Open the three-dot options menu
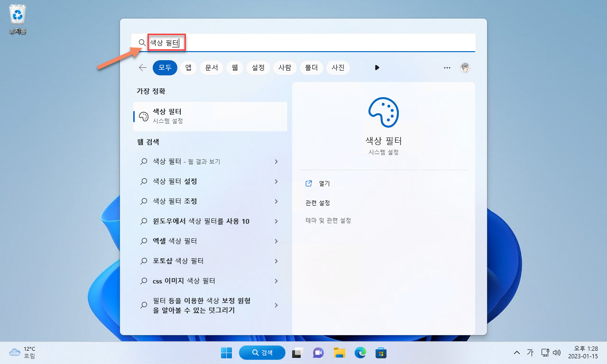607x364 pixels. pos(447,68)
